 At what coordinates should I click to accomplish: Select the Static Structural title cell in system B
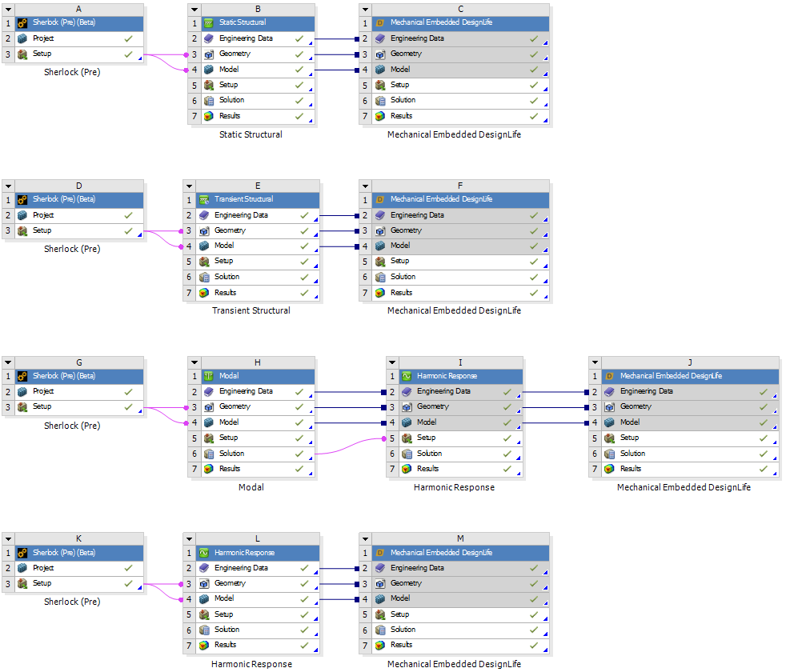[259, 23]
